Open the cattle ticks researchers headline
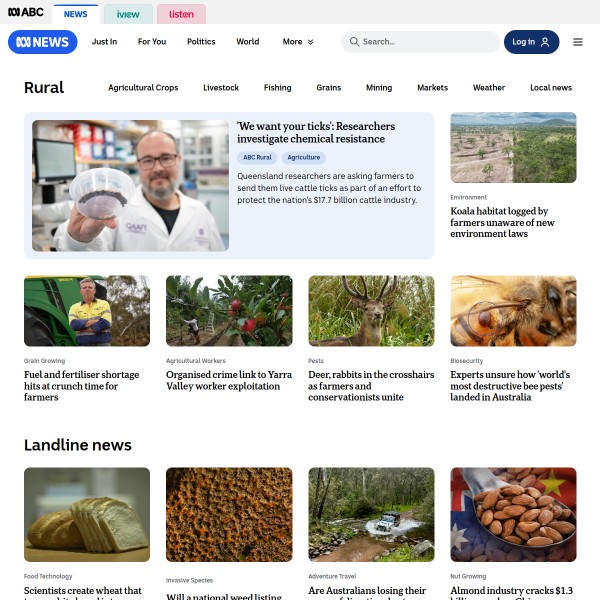This screenshot has height=600, width=600. click(316, 132)
